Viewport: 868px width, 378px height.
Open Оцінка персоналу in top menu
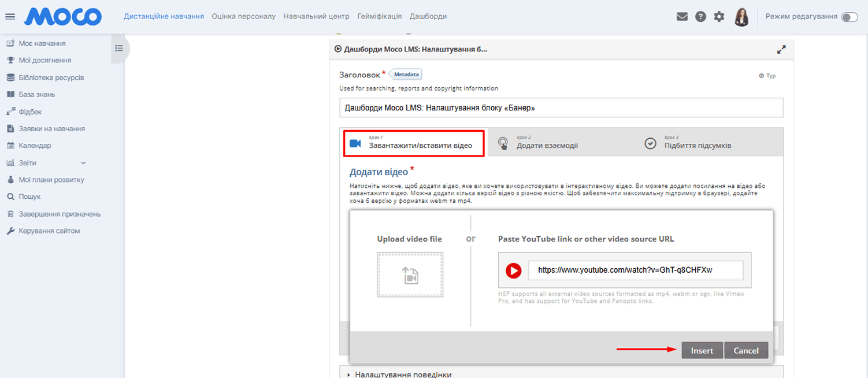pyautogui.click(x=243, y=16)
